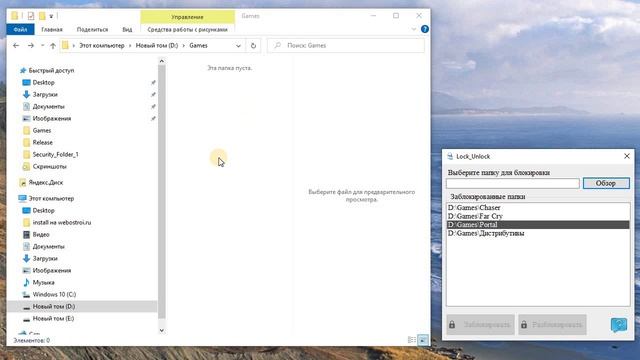Screen dimensions: 640x360
Task: Select Быстрый доступ in the navigation pane
Action: pos(51,71)
